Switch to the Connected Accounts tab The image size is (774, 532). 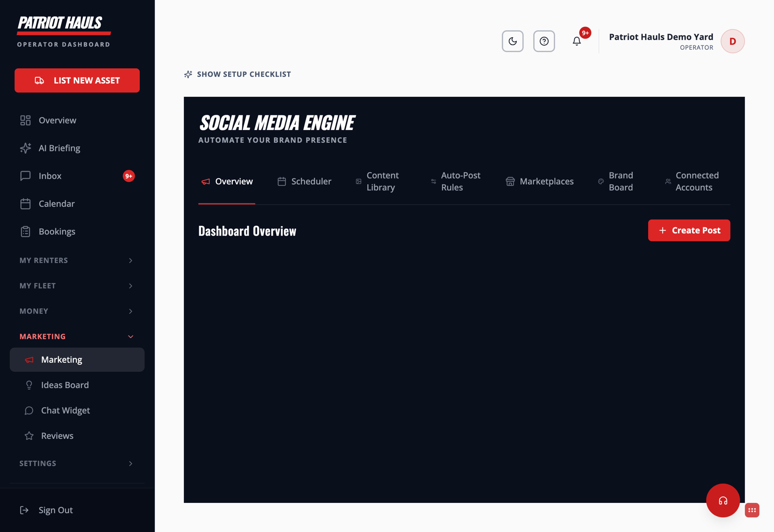coord(692,181)
